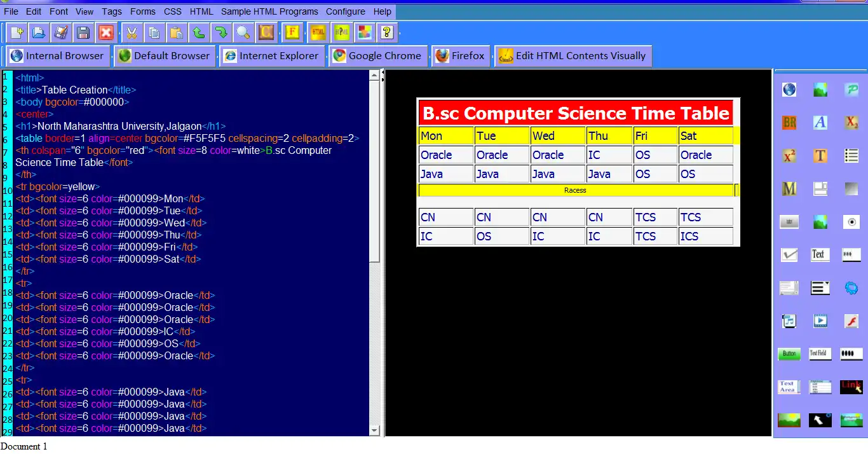
Task: Insert superscript using x² icon
Action: coord(789,156)
